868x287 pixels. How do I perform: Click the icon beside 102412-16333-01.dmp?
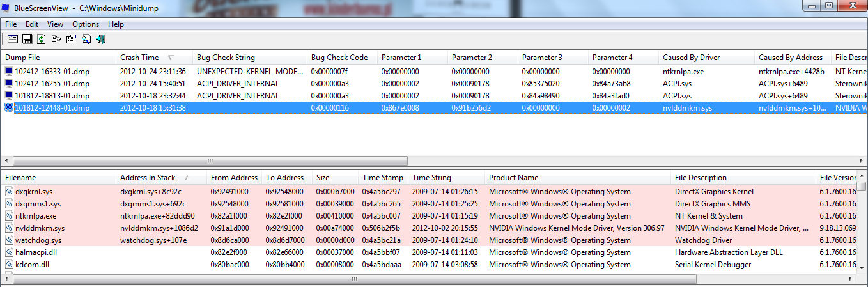[9, 72]
